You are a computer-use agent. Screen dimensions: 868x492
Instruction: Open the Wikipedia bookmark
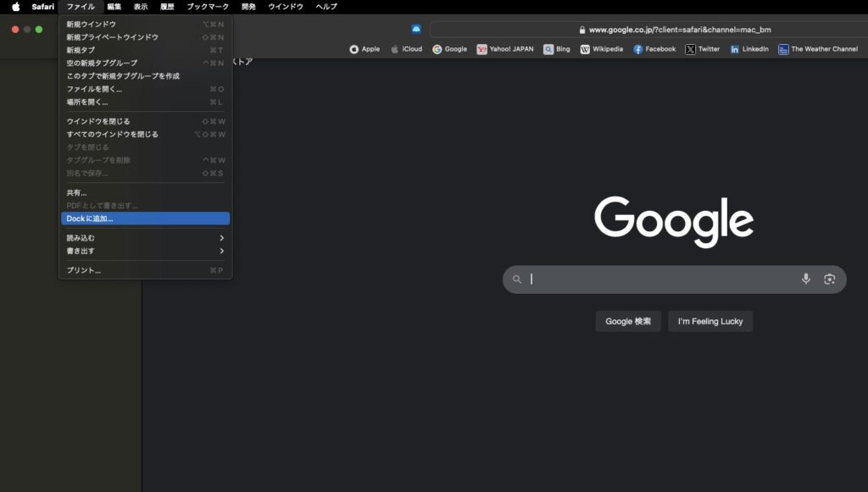[601, 49]
